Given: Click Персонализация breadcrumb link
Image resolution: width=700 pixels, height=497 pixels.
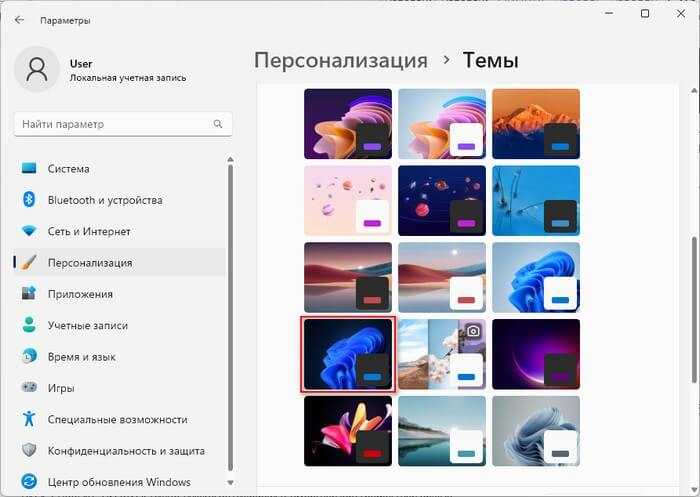Looking at the screenshot, I should (341, 60).
